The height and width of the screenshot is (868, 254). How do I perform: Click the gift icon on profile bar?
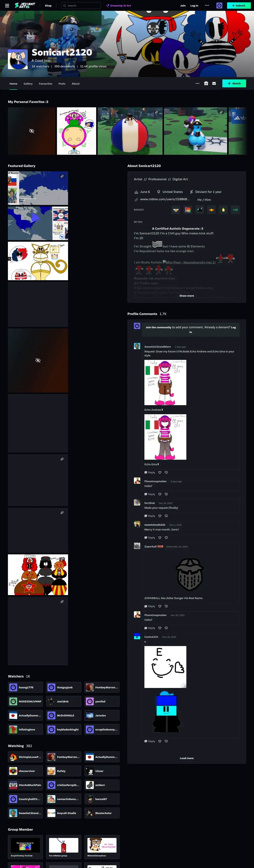pos(206,84)
